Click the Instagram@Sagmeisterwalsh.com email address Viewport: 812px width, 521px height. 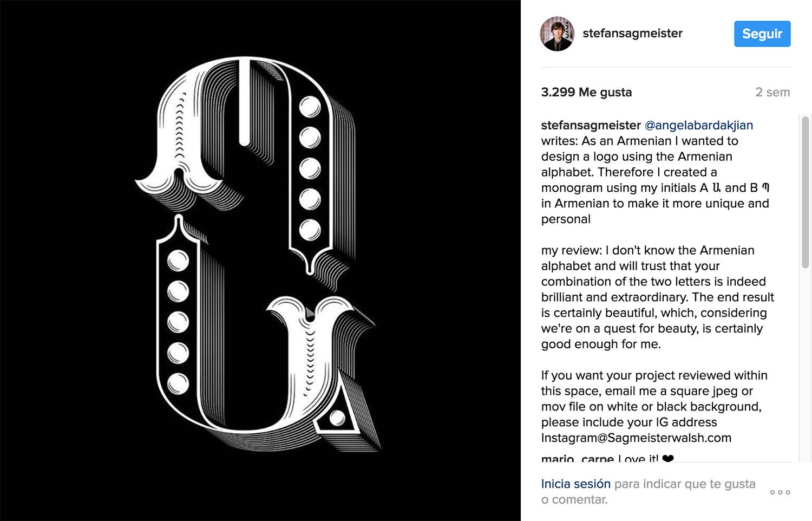[x=636, y=438]
